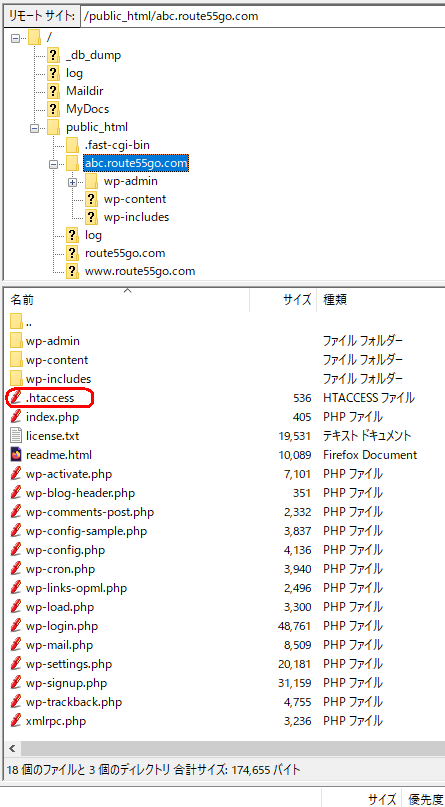
Task: Select the .htaccess file icon
Action: (x=16, y=398)
